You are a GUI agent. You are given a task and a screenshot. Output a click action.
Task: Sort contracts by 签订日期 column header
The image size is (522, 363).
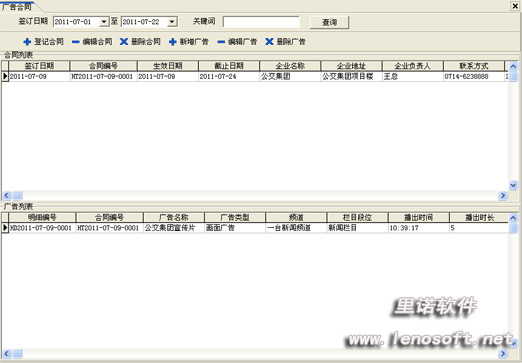(39, 66)
